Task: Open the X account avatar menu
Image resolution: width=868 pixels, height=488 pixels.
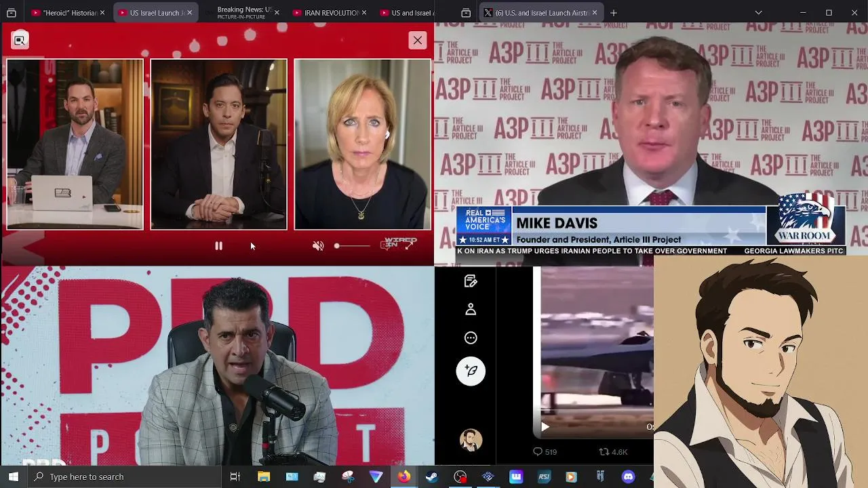Action: click(471, 440)
